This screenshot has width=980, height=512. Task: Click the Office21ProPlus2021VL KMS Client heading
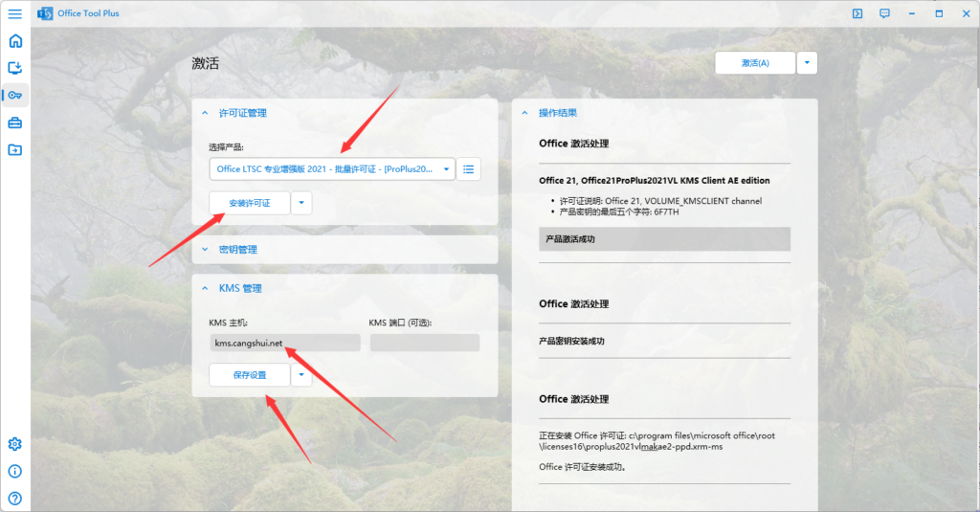click(655, 181)
